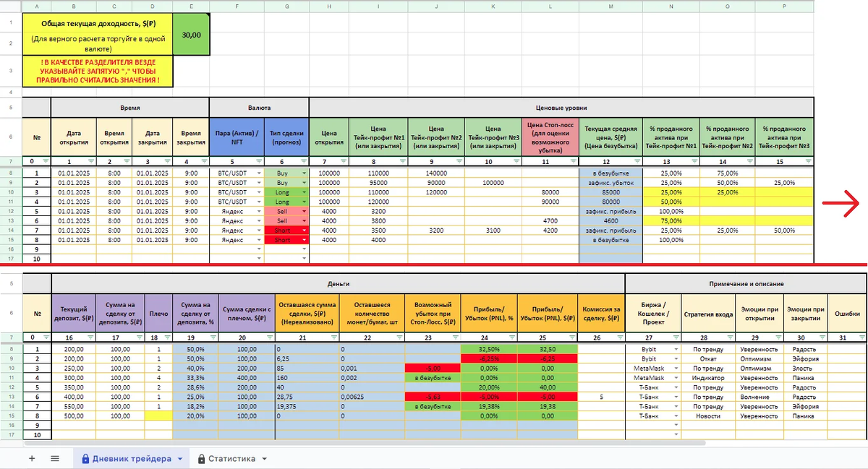Open filter icon for column numbered 12
The height and width of the screenshot is (469, 868).
pos(637,161)
